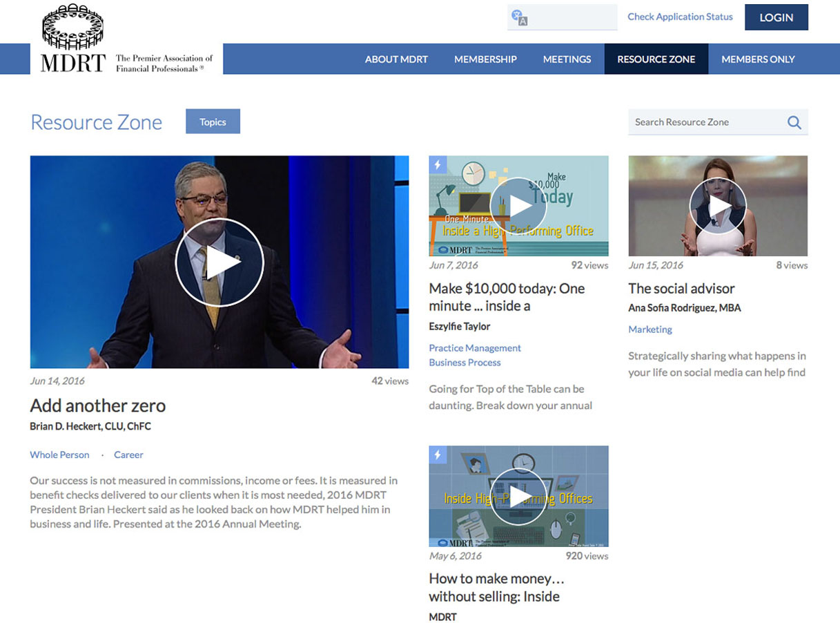Click the LOGIN button
Viewport: 840px width, 623px height.
776,17
